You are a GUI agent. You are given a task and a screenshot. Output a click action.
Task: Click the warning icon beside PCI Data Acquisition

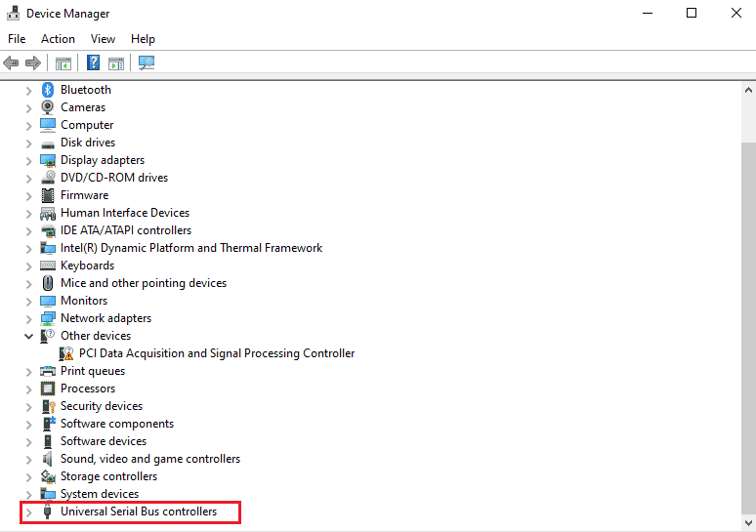click(x=67, y=353)
